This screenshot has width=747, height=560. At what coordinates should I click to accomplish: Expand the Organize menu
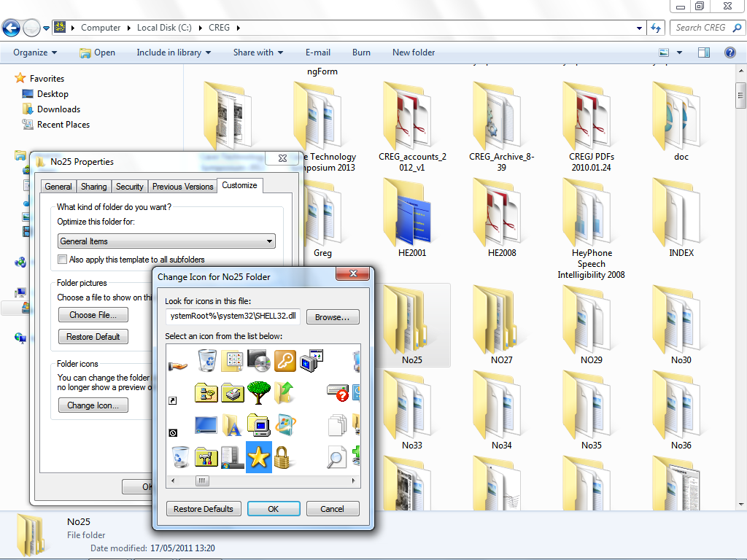click(35, 52)
